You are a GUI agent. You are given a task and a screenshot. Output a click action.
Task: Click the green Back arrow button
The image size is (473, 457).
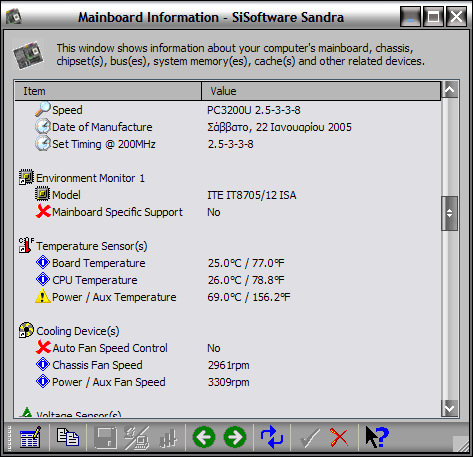point(204,437)
